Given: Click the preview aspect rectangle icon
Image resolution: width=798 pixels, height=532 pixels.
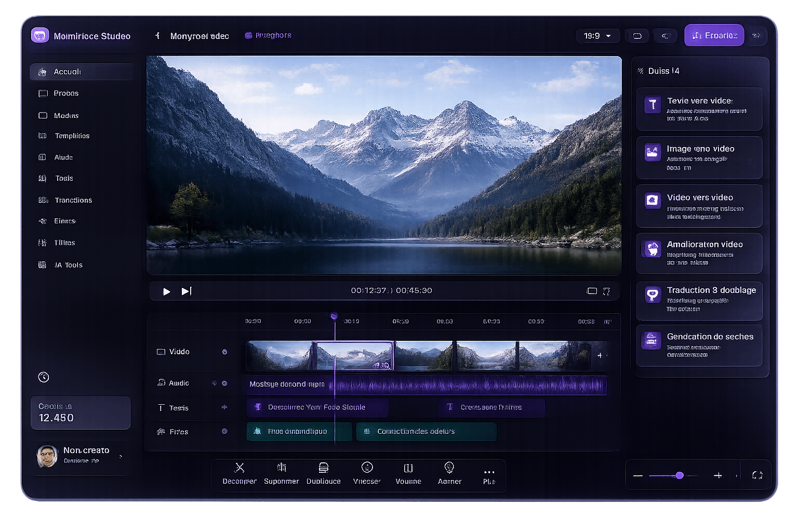Looking at the screenshot, I should [x=592, y=291].
